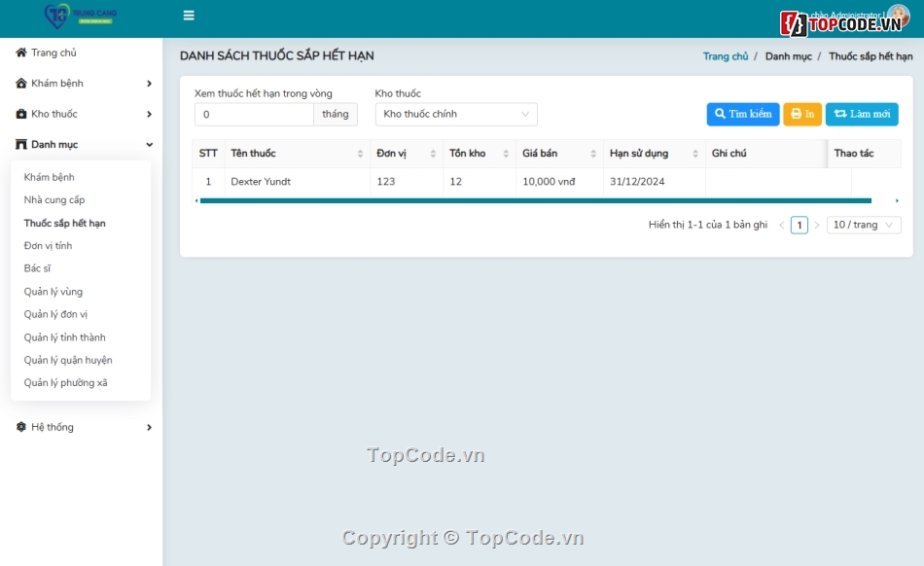Click the Ghi chú column header
The width and height of the screenshot is (924, 566).
(x=766, y=153)
